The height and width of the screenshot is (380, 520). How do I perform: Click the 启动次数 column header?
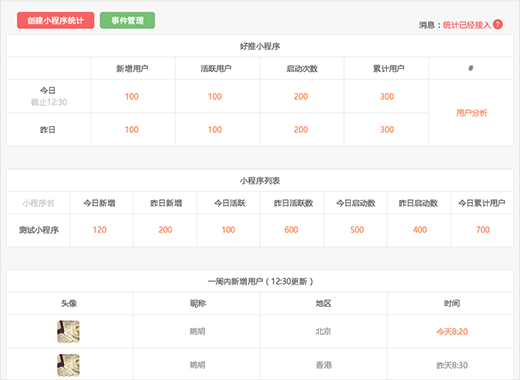pos(302,69)
